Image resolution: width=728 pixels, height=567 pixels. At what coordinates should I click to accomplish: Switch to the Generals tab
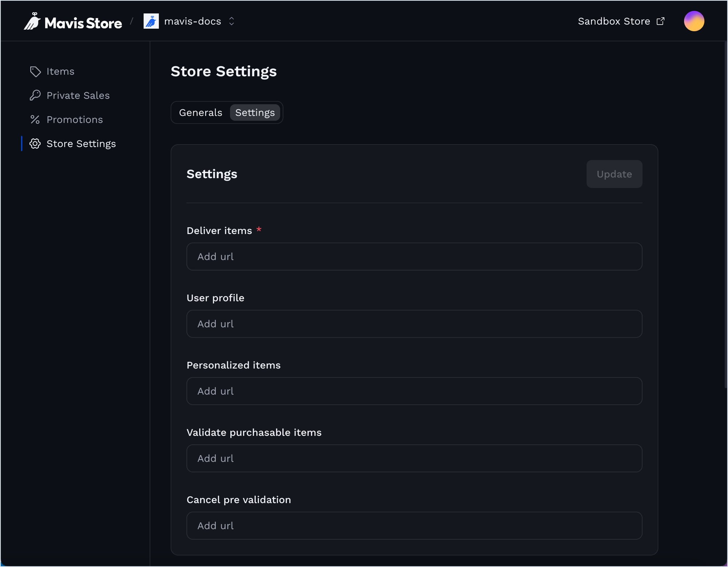(201, 113)
